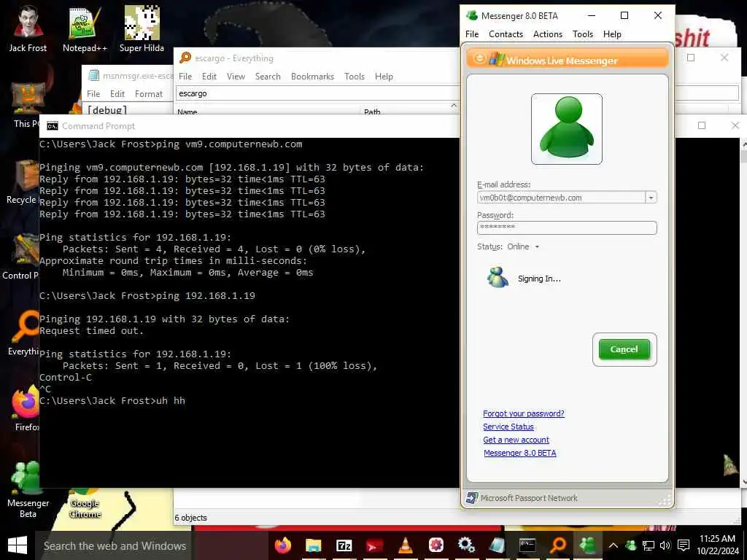Open the Action Center notifications icon
Image resolution: width=747 pixels, height=560 pixels.
point(684,545)
